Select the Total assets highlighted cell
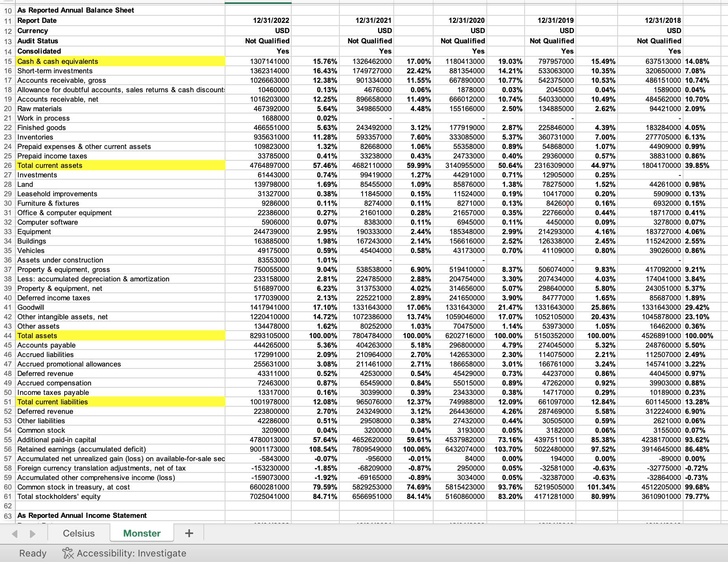The height and width of the screenshot is (562, 728). coord(121,336)
